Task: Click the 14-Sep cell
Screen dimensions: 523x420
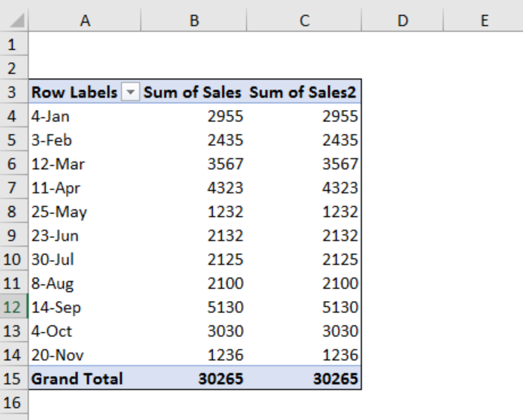Action: [x=85, y=307]
